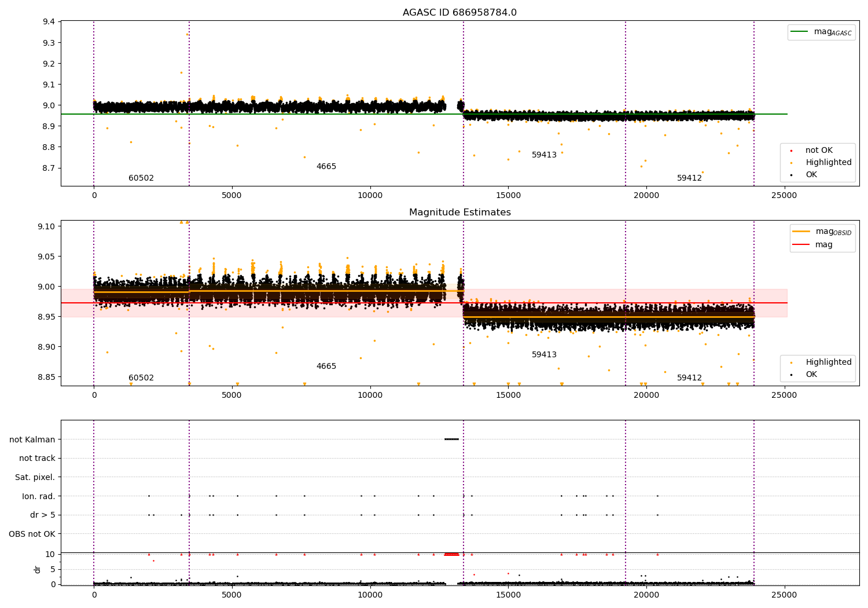The image size is (868, 608).
Task: Select the red 'mag' legend line sample
Action: pos(801,244)
